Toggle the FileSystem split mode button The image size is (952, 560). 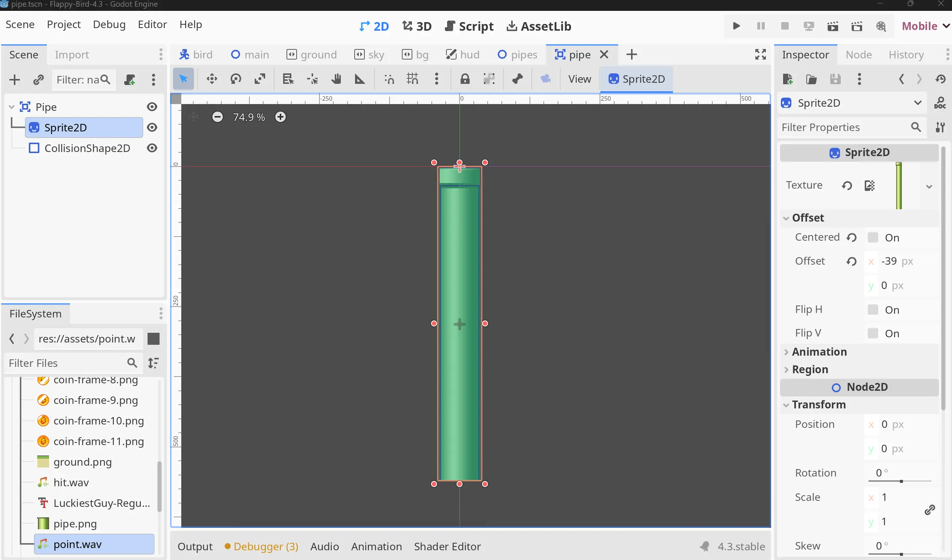click(x=153, y=339)
